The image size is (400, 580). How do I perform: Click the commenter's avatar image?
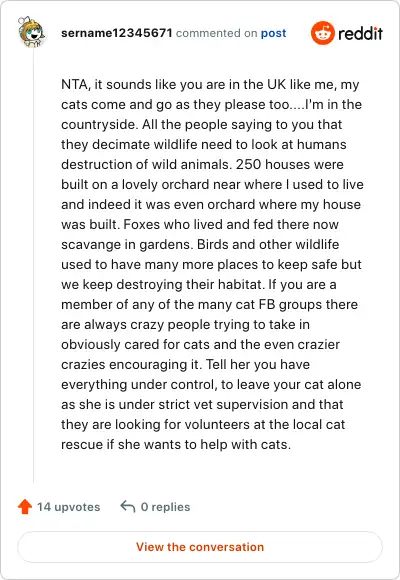(x=31, y=32)
